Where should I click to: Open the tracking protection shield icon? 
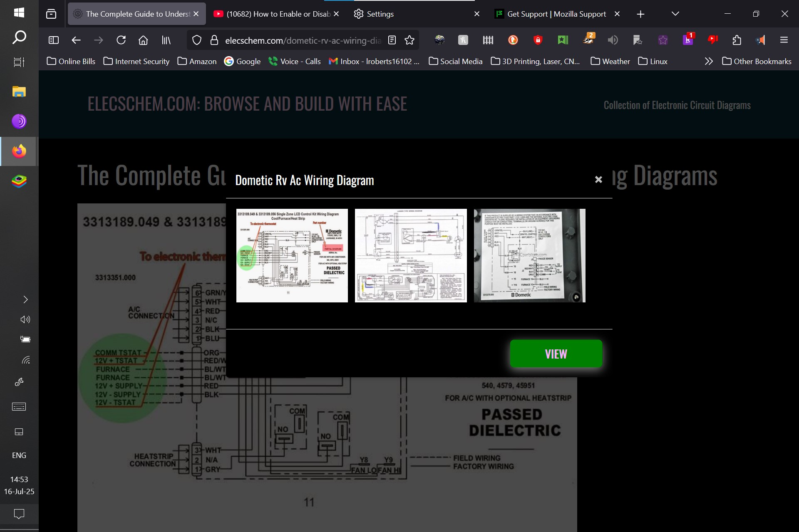tap(197, 40)
